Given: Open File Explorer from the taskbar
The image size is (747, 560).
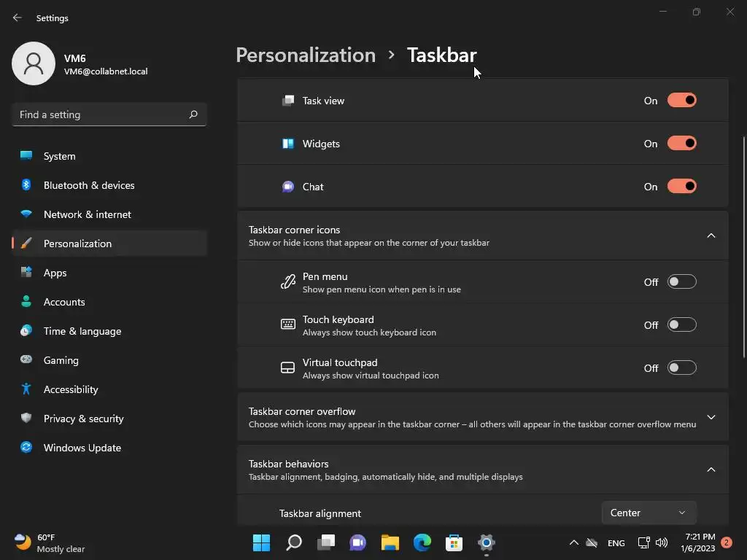Looking at the screenshot, I should (x=390, y=542).
